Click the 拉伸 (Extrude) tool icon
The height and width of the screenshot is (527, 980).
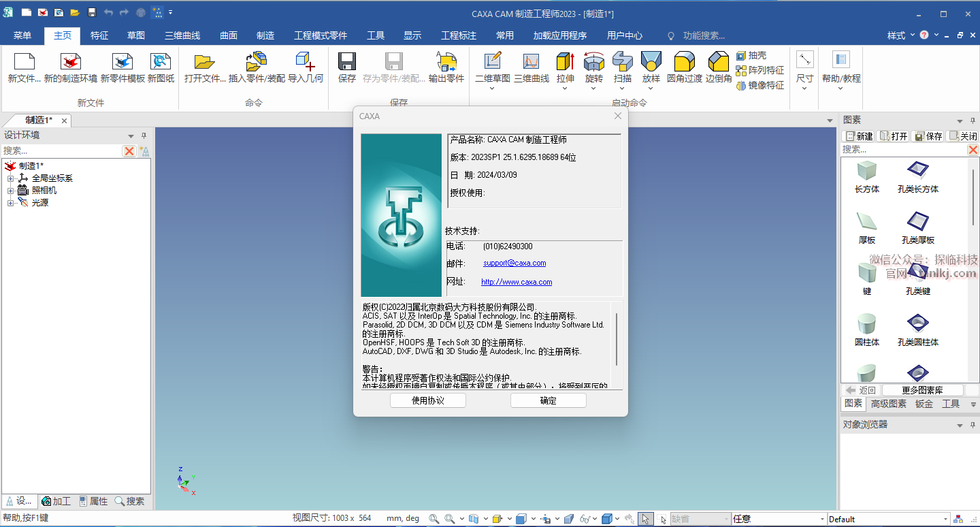point(565,62)
